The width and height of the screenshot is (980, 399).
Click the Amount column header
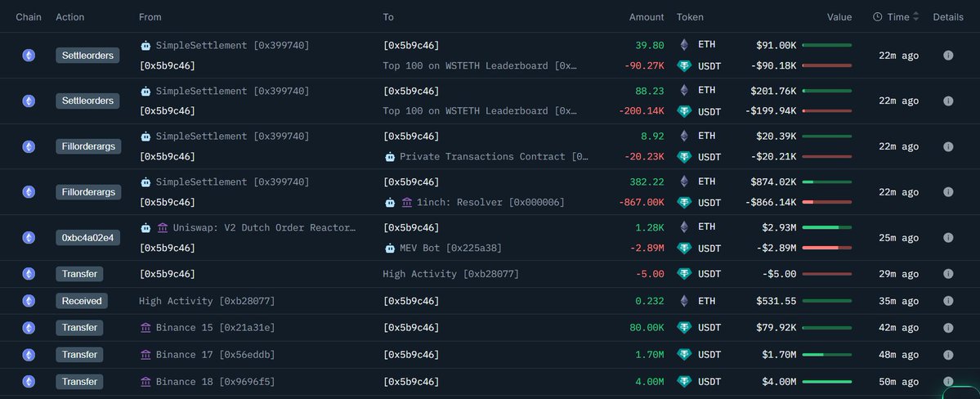(x=647, y=16)
